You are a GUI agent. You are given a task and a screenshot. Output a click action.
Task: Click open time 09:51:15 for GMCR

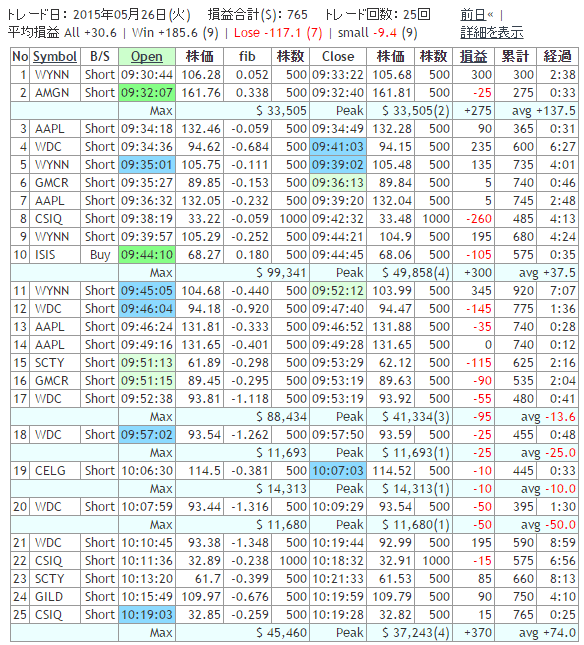pyautogui.click(x=147, y=381)
